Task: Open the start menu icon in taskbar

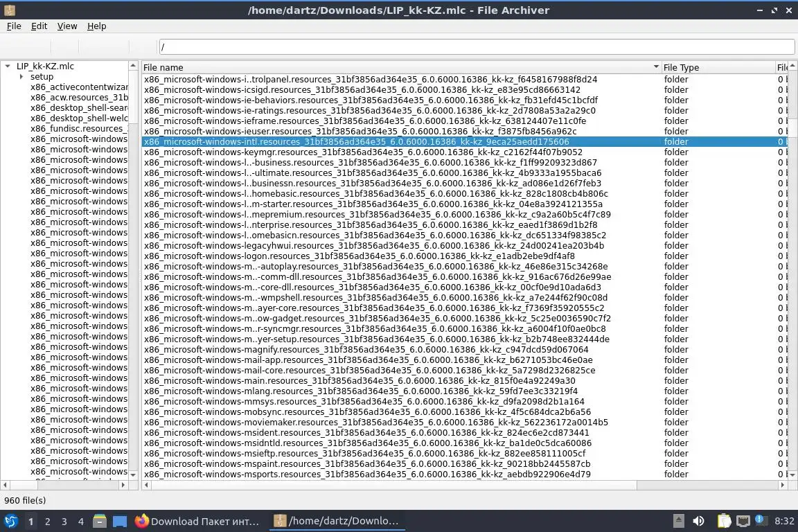Action: (10, 521)
